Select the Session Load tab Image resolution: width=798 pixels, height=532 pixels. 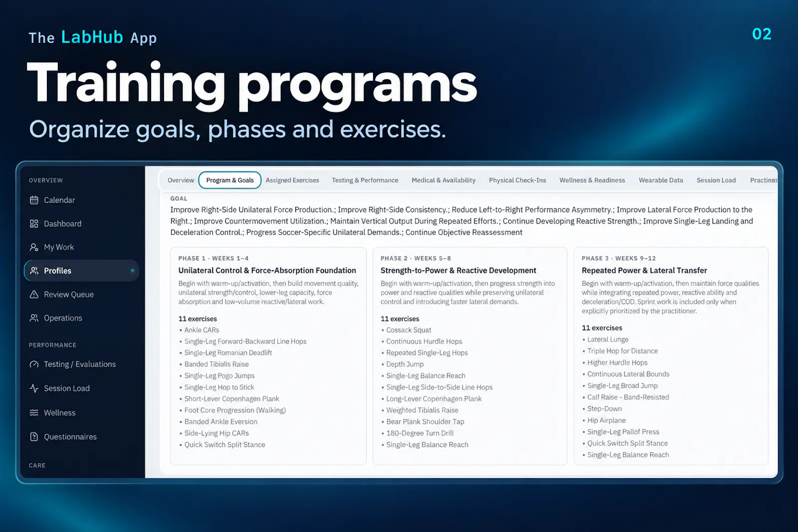point(716,180)
